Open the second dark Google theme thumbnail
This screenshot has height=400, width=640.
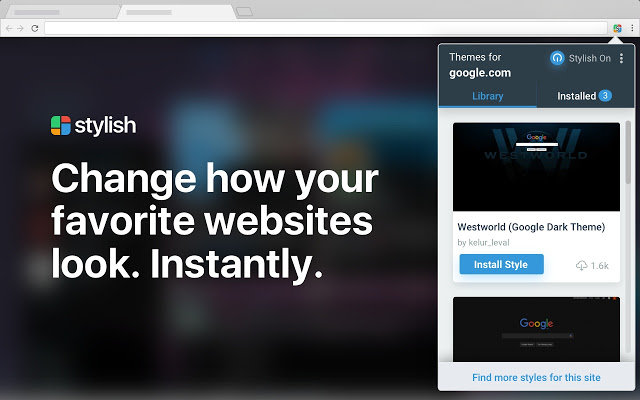536,329
